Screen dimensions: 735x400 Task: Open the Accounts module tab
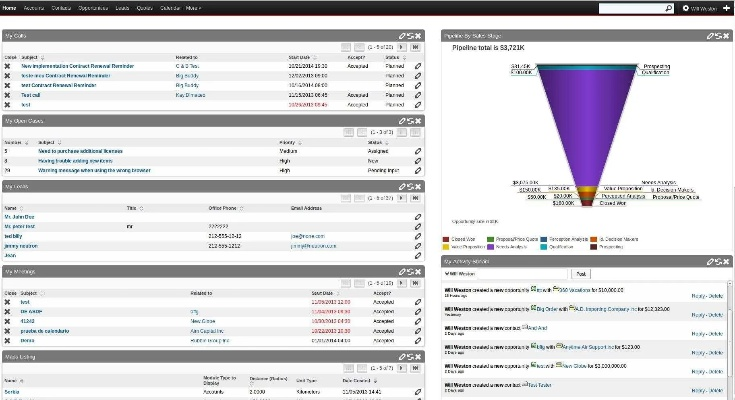[x=35, y=8]
